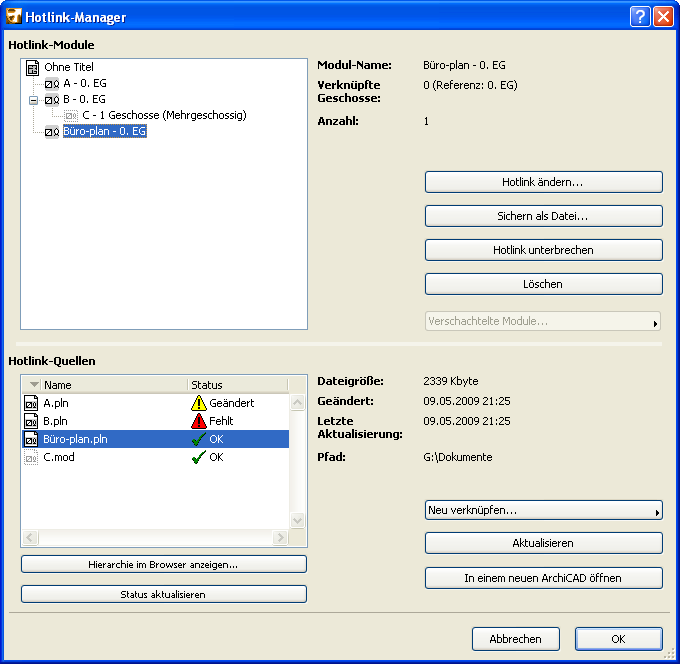The image size is (680, 664).
Task: Close the Hotlink-Manager dialog window
Action: click(663, 17)
